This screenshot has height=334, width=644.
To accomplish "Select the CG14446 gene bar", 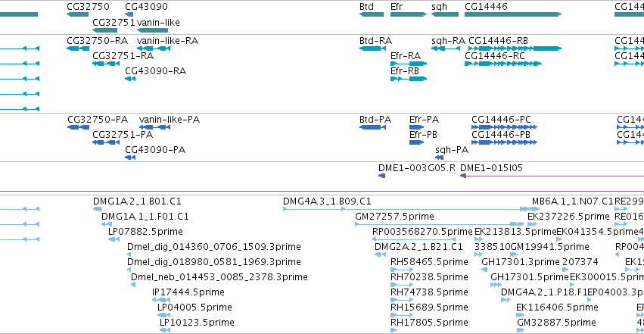I will coord(513,14).
